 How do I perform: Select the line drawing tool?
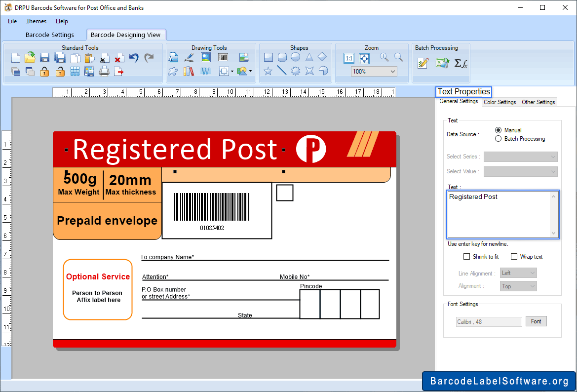[x=281, y=70]
